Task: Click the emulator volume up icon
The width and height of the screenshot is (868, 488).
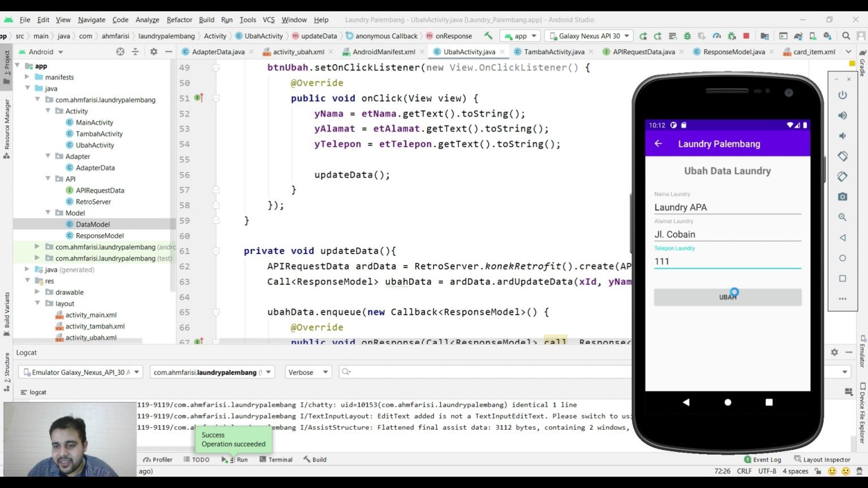Action: coord(843,115)
